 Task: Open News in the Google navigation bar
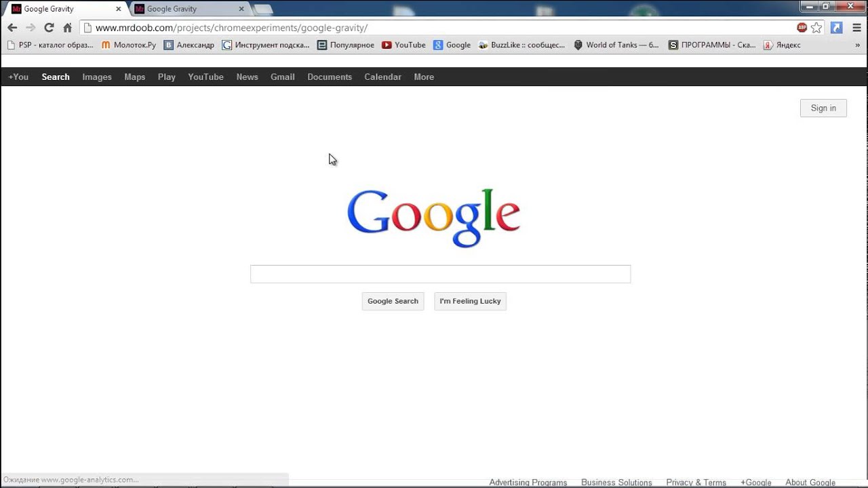[x=248, y=77]
